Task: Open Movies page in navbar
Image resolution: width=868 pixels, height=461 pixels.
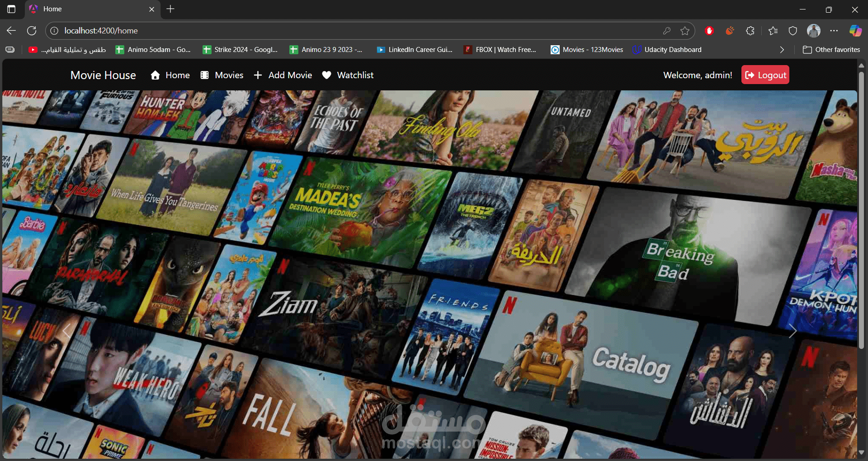Action: click(x=222, y=75)
